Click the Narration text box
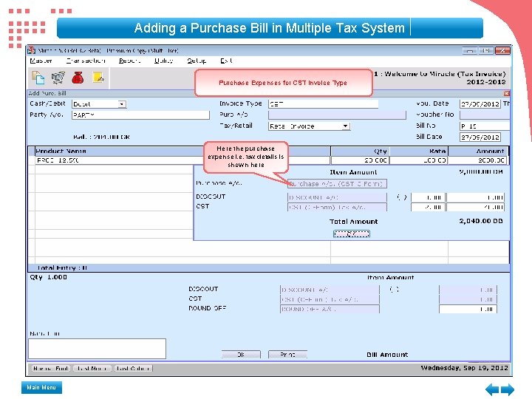This screenshot has width=532, height=399. tap(97, 349)
